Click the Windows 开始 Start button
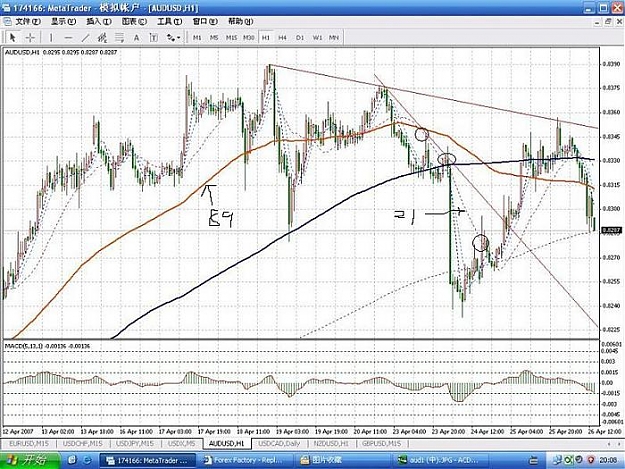This screenshot has width=625, height=469. [28, 460]
